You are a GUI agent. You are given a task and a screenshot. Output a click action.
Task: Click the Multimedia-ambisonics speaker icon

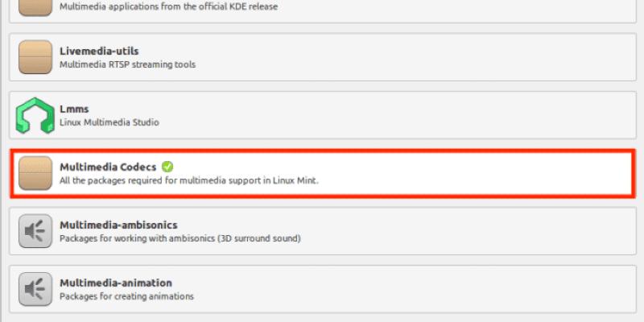point(35,231)
